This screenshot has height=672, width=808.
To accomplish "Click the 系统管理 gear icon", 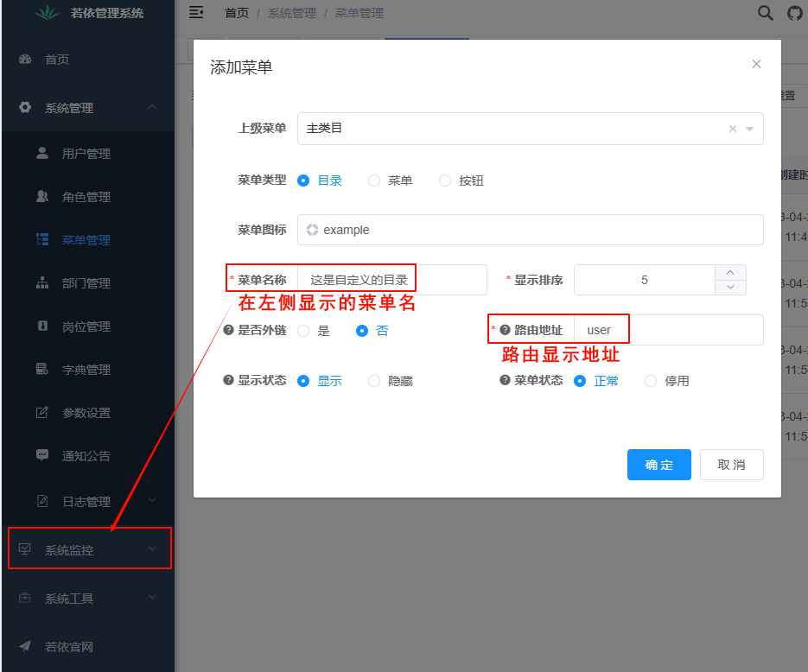I will pos(25,107).
